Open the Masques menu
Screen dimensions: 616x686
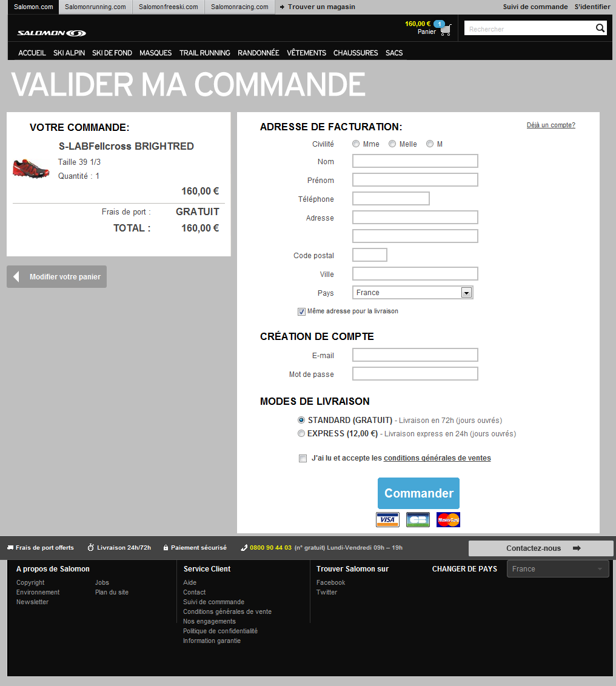(155, 53)
